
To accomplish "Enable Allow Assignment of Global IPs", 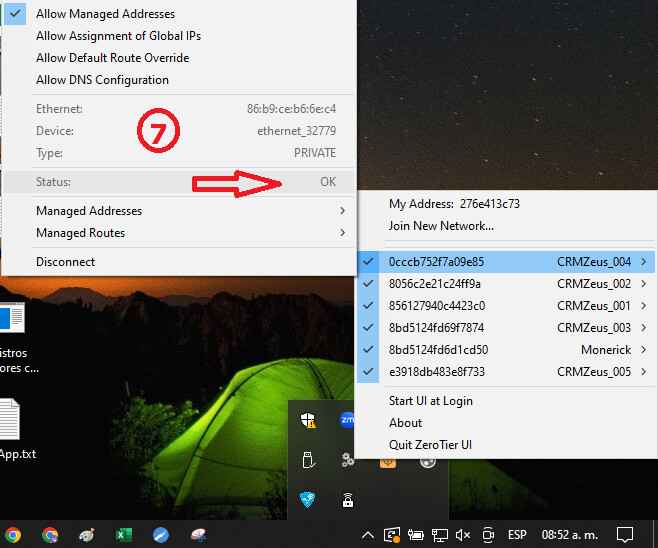I will 118,36.
